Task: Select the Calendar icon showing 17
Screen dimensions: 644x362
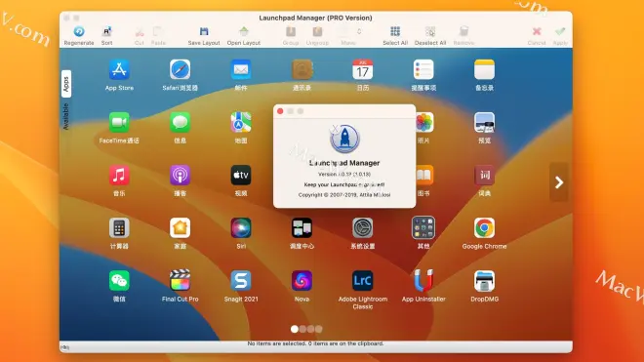Action: [x=363, y=69]
